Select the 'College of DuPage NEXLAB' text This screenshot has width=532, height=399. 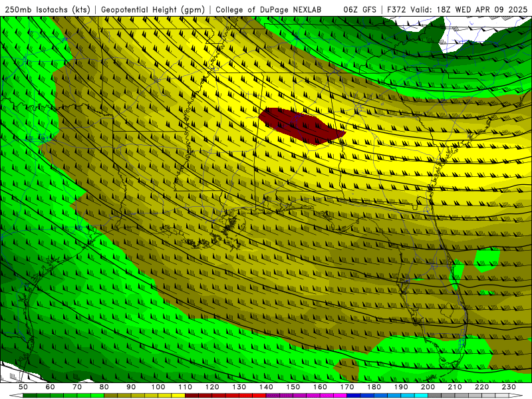269,9
